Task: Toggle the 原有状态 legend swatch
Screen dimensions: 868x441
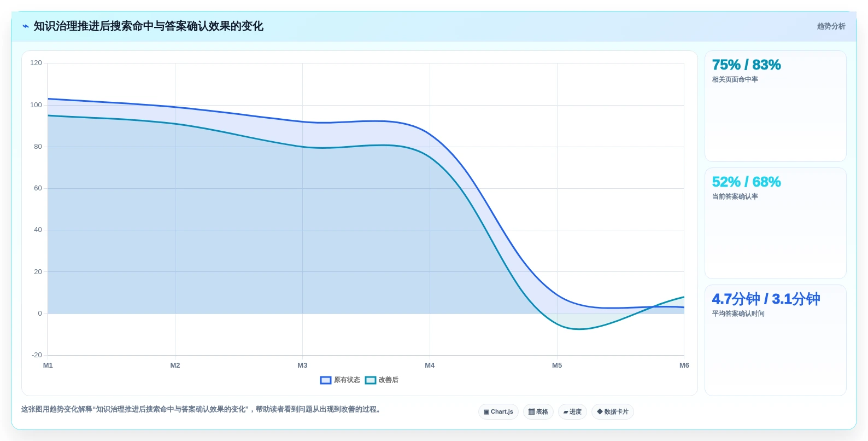Action: point(326,380)
